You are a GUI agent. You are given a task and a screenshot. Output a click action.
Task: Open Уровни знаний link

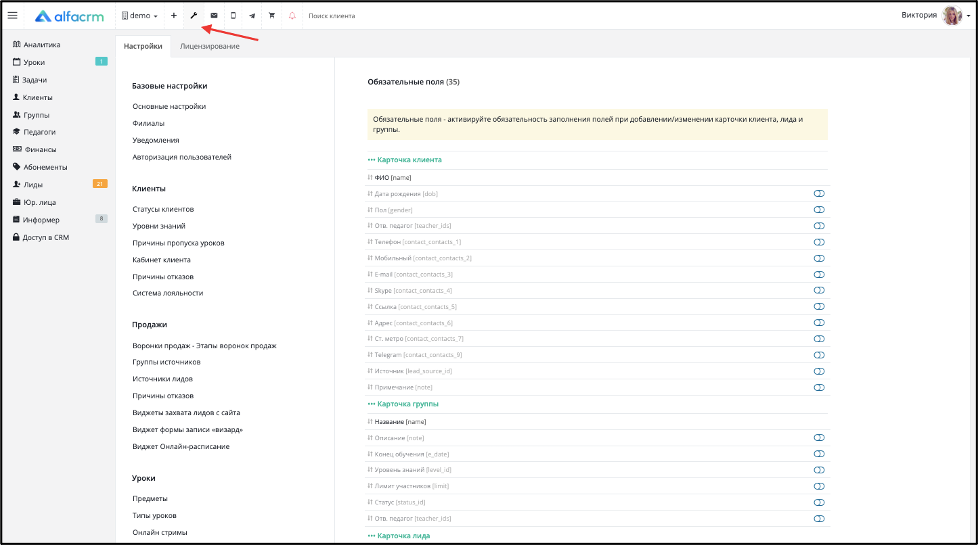tap(159, 226)
